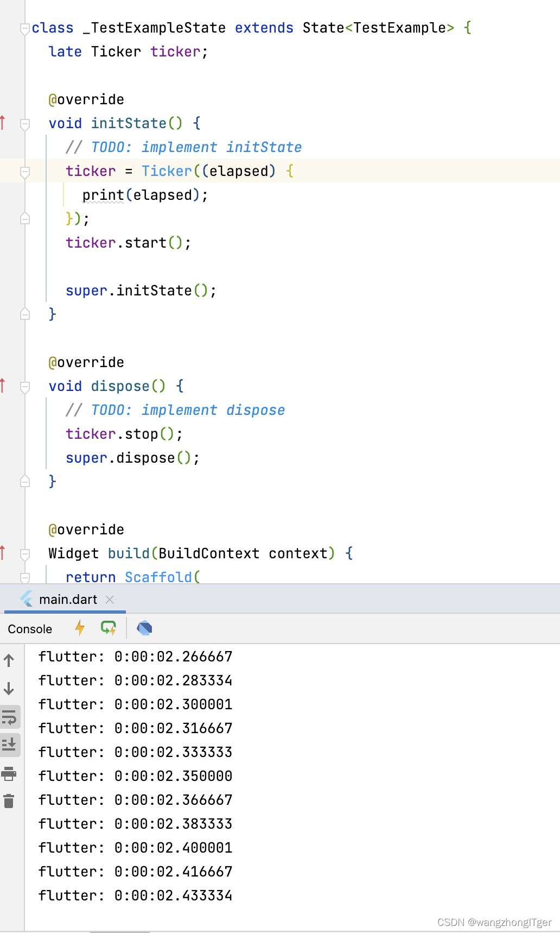Select the main.dart run tab

click(x=65, y=600)
